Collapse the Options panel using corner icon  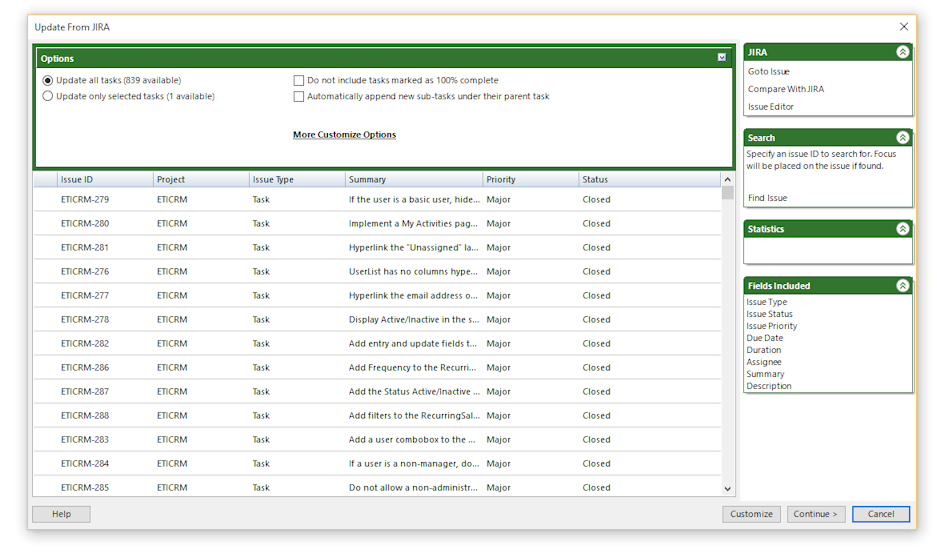pyautogui.click(x=722, y=58)
